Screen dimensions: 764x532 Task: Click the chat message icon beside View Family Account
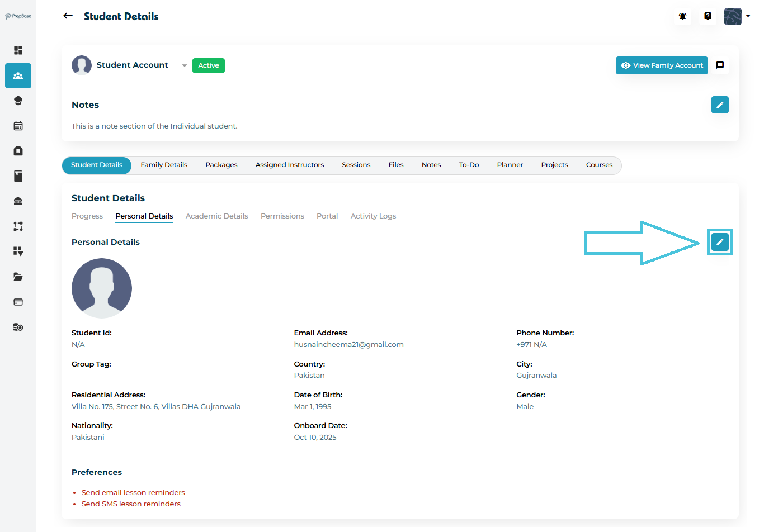pyautogui.click(x=720, y=65)
